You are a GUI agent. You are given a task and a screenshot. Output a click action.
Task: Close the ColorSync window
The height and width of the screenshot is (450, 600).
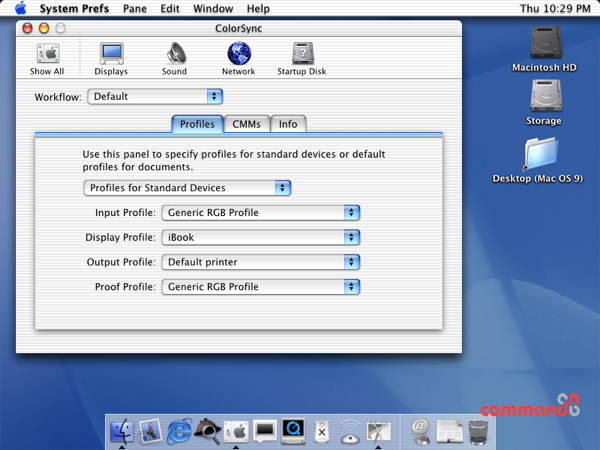coord(27,28)
